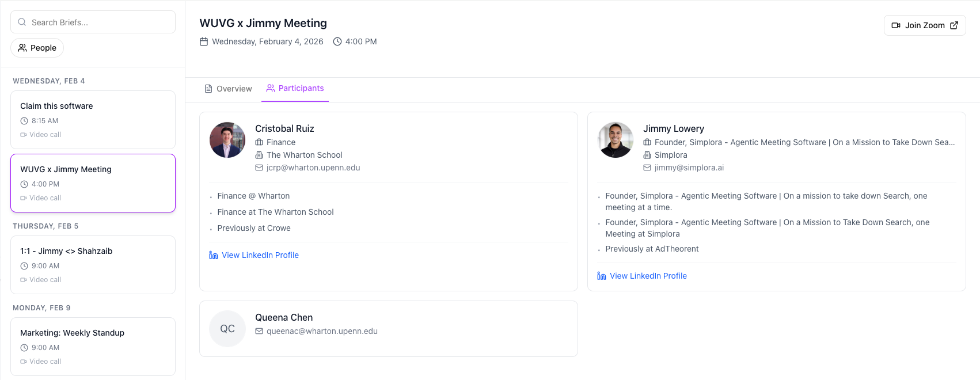Open Jimmy Lowery's LinkedIn profile link
The image size is (980, 380).
coord(648,275)
